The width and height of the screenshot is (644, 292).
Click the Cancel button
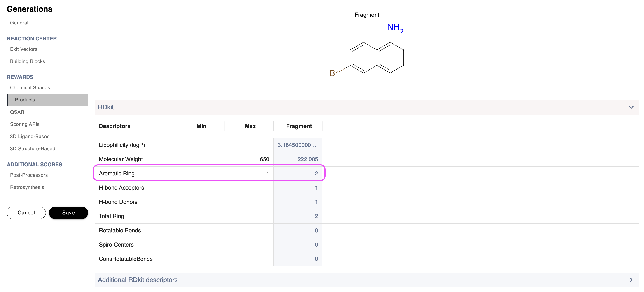coord(26,213)
